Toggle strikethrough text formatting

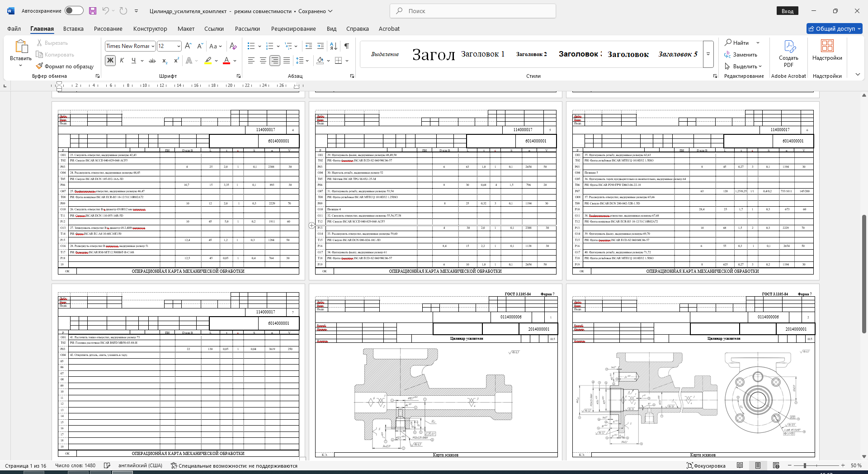[152, 61]
